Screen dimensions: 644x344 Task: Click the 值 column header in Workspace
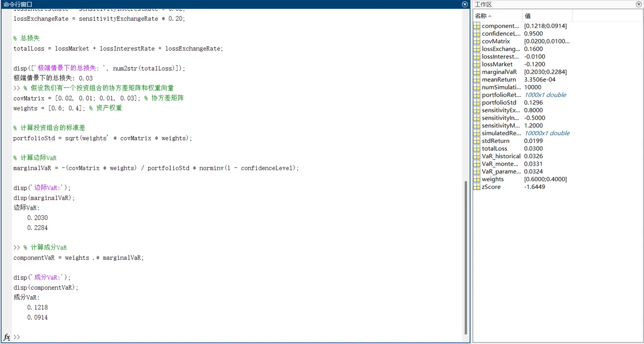tap(547, 16)
